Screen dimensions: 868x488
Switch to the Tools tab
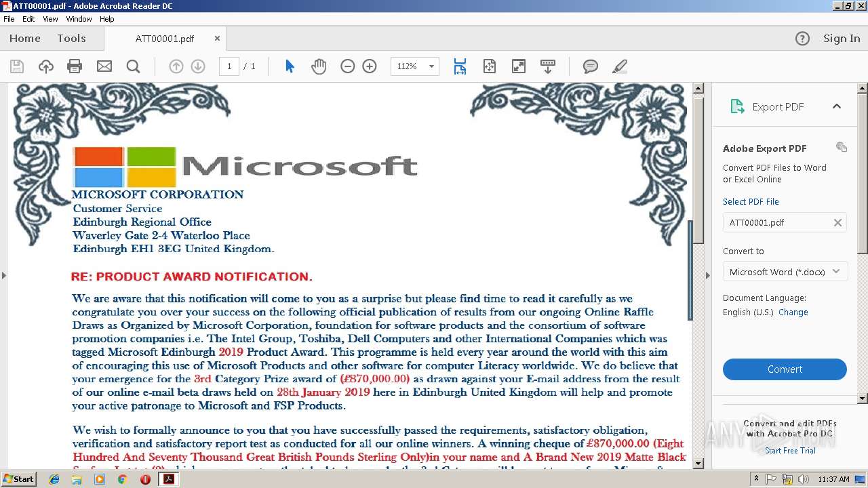71,39
